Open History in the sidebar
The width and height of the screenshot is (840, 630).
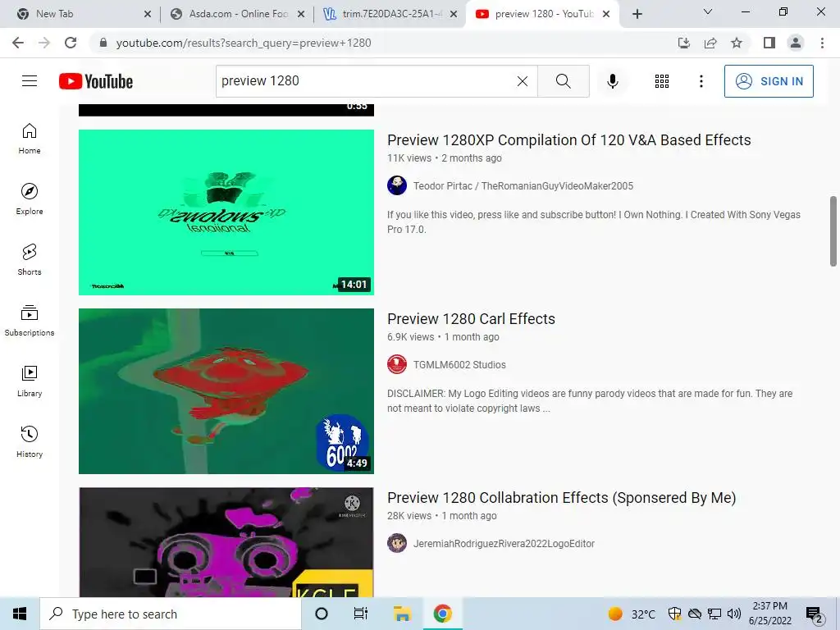pos(30,441)
